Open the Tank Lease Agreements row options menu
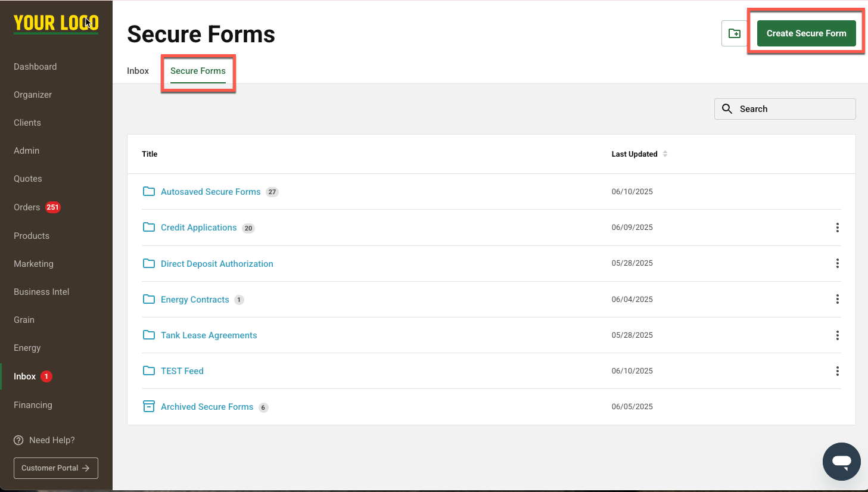 point(837,335)
